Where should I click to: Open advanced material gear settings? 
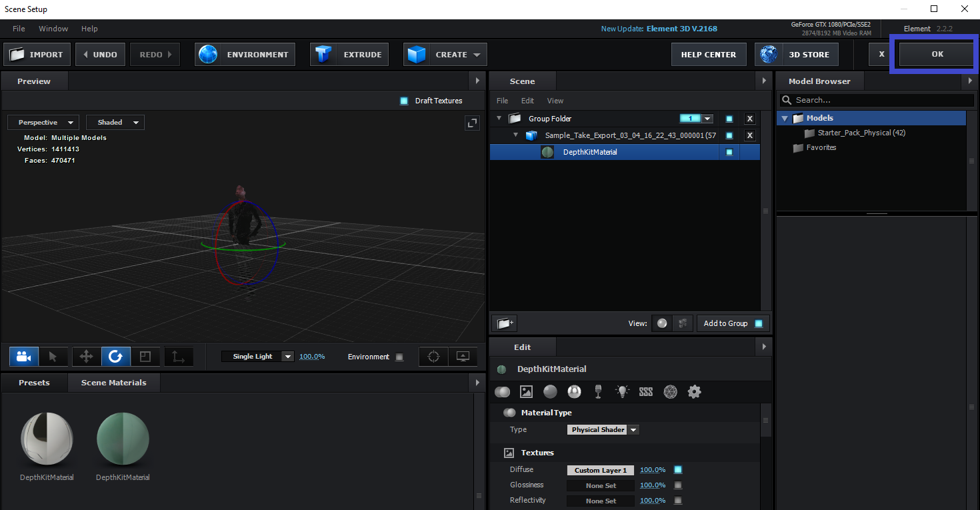point(694,392)
